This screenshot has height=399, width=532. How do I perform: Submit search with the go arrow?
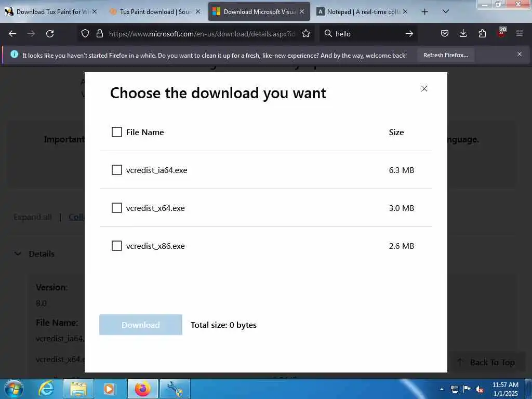pyautogui.click(x=409, y=34)
